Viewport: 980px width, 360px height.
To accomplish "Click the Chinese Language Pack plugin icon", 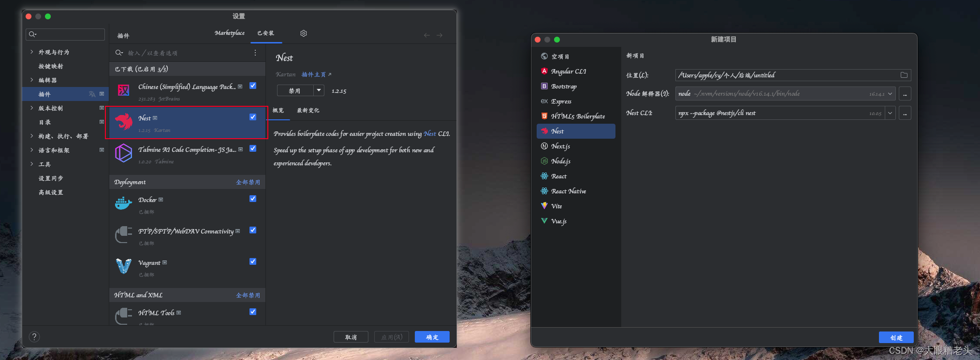I will click(x=124, y=90).
